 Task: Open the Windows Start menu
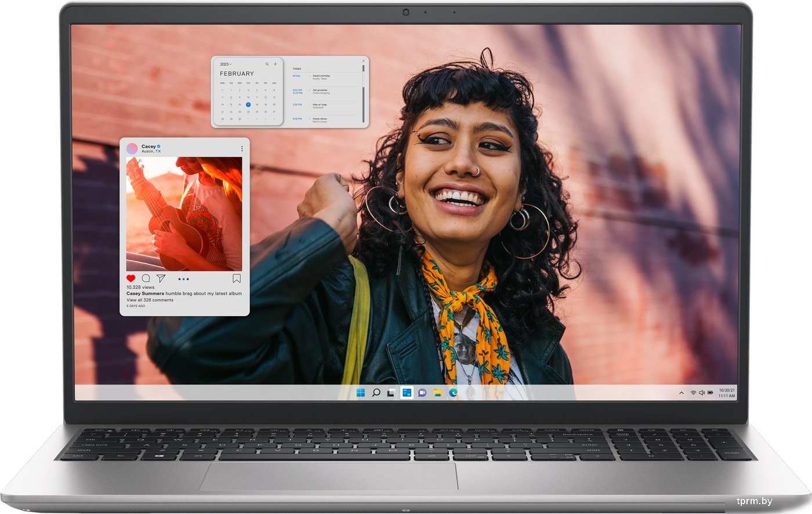(x=361, y=393)
